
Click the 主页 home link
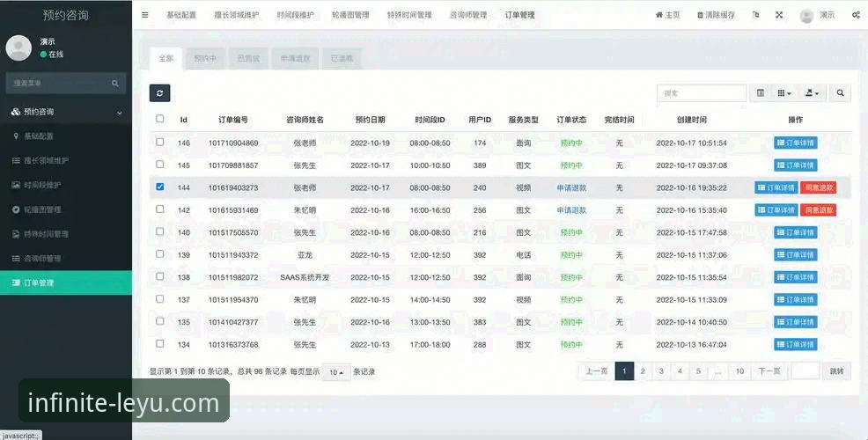tap(667, 15)
